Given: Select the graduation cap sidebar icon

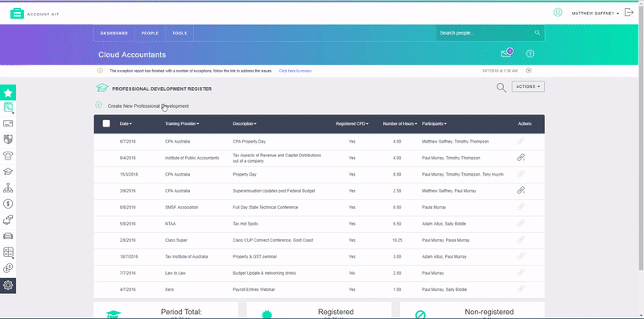Looking at the screenshot, I should (x=8, y=172).
